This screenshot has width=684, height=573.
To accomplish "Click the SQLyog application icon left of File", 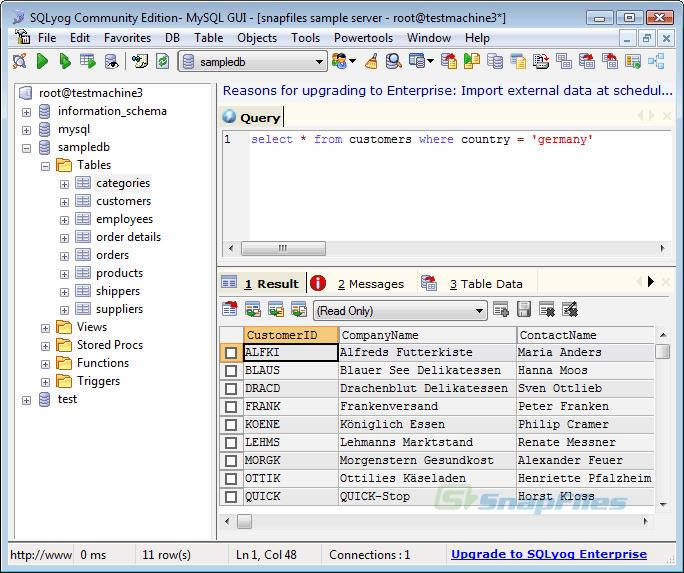I will [22, 38].
